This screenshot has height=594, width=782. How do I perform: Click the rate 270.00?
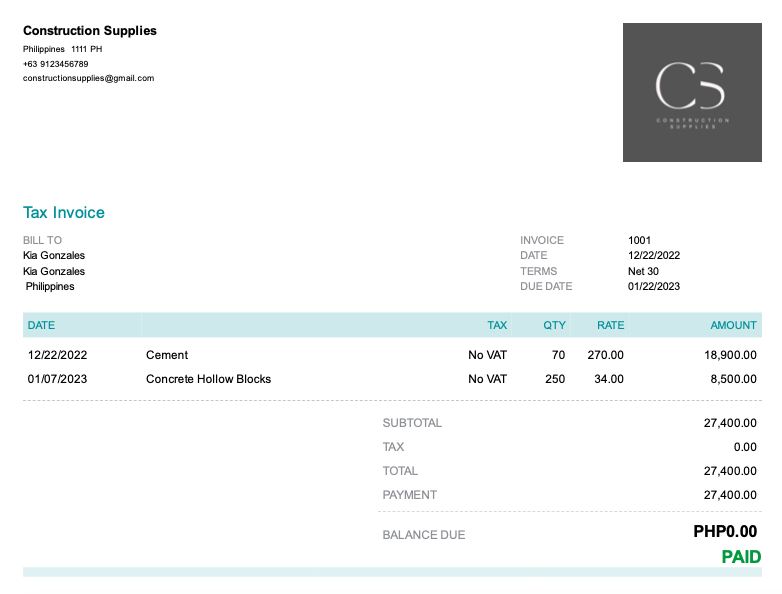605,355
